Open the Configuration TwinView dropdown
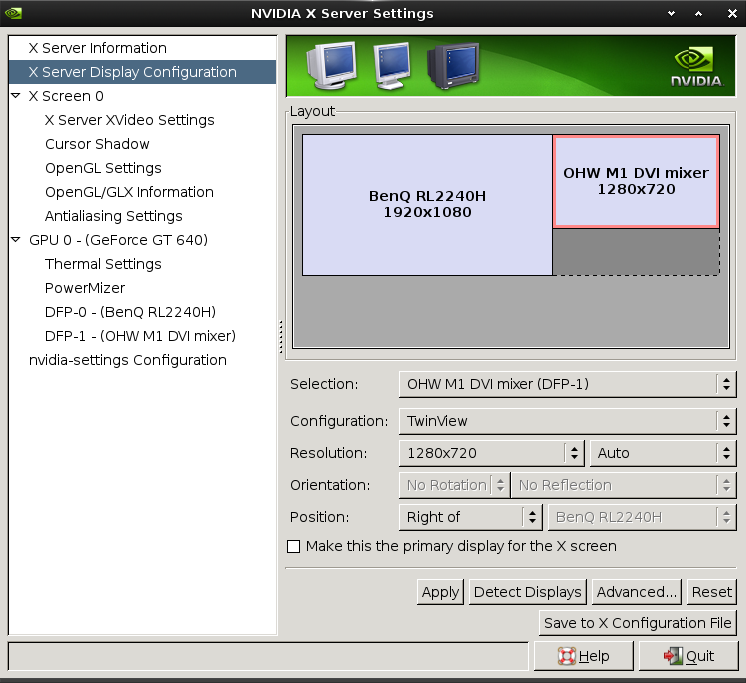 point(568,421)
